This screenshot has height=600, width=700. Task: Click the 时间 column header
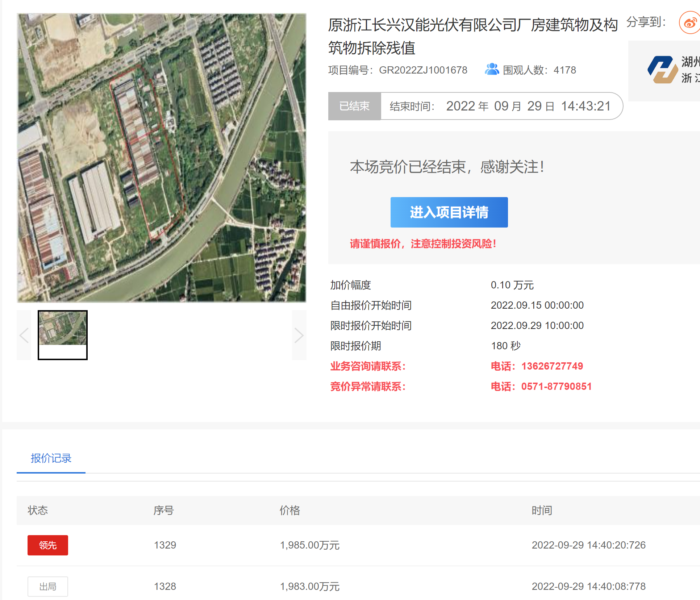tap(542, 511)
